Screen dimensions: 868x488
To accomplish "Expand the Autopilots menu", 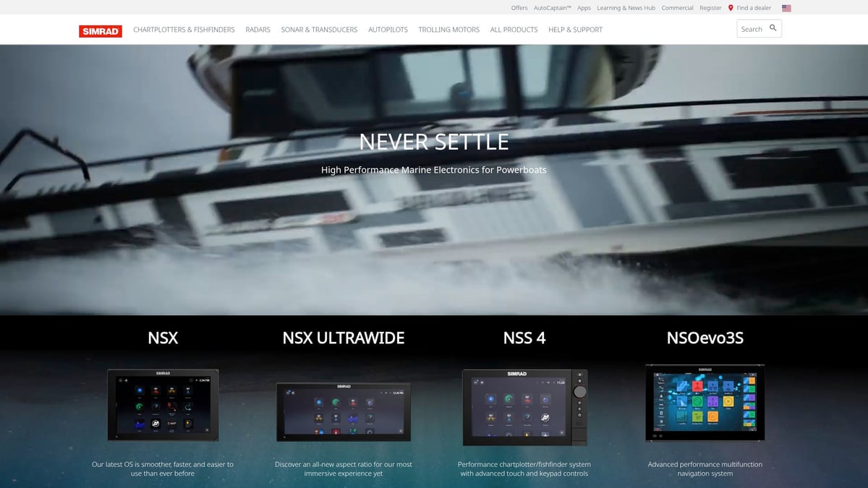I will pos(388,30).
